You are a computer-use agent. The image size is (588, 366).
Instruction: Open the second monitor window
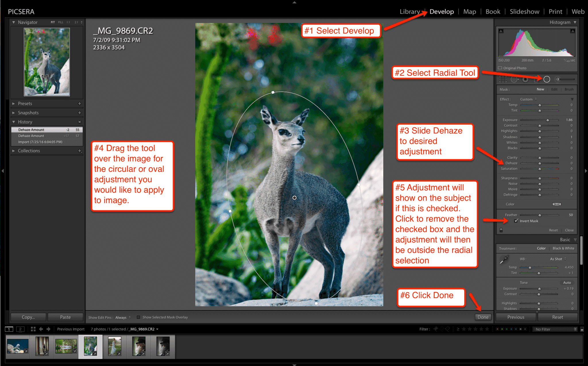tap(20, 329)
